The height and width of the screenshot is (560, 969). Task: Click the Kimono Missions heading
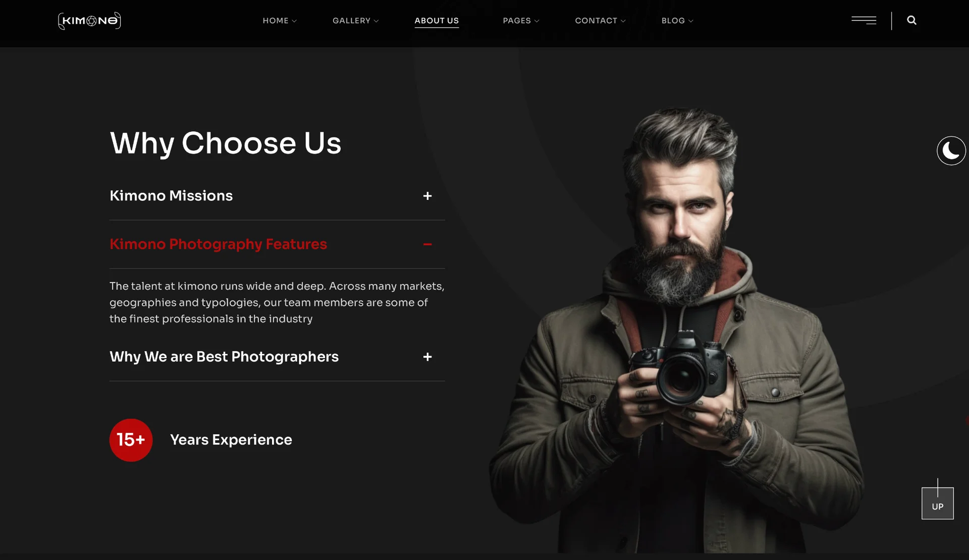point(171,196)
